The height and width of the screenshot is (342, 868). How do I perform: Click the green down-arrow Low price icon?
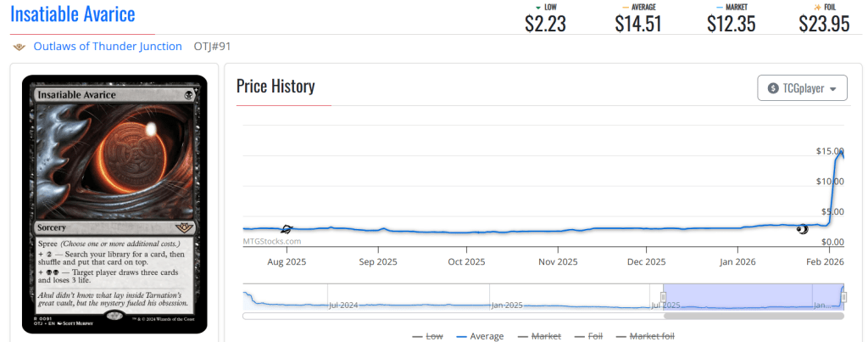click(x=526, y=7)
